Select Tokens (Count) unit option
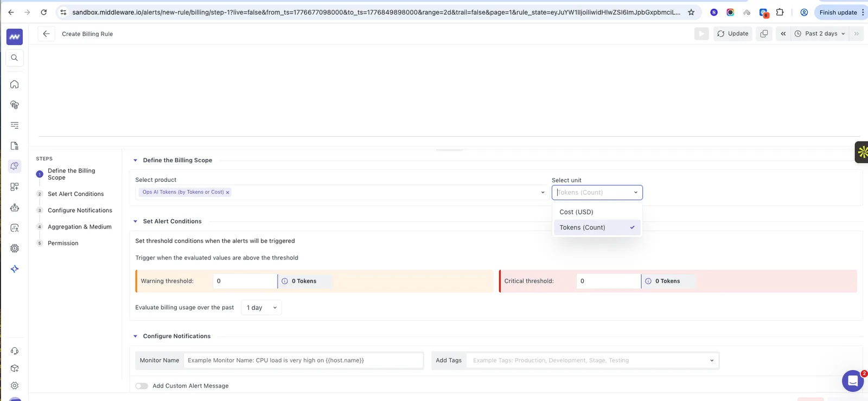 [597, 227]
